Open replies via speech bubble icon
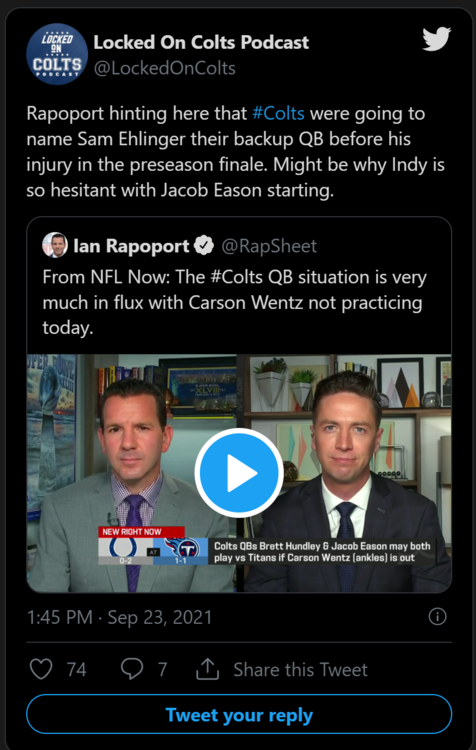This screenshot has width=476, height=750. click(x=132, y=669)
